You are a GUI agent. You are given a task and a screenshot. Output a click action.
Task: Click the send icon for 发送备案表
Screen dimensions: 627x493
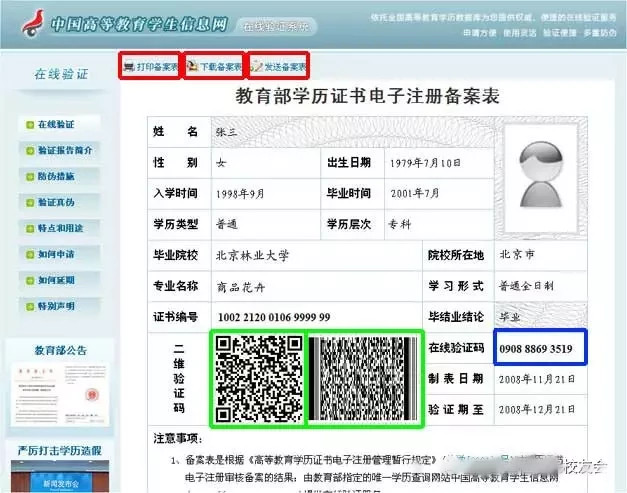tap(256, 66)
